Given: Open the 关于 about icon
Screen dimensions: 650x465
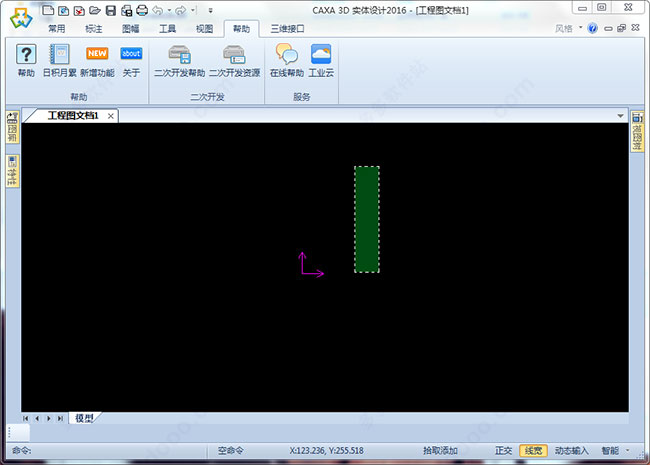Looking at the screenshot, I should [x=131, y=55].
